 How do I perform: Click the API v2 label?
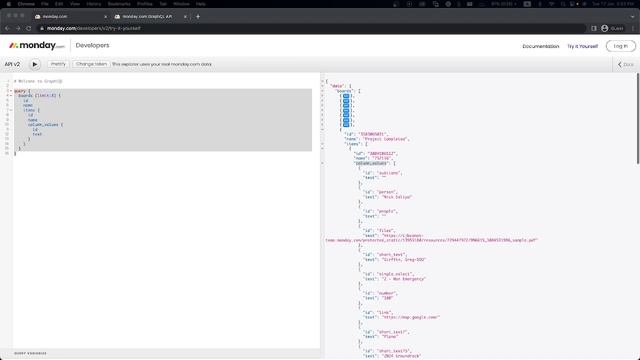coord(12,64)
